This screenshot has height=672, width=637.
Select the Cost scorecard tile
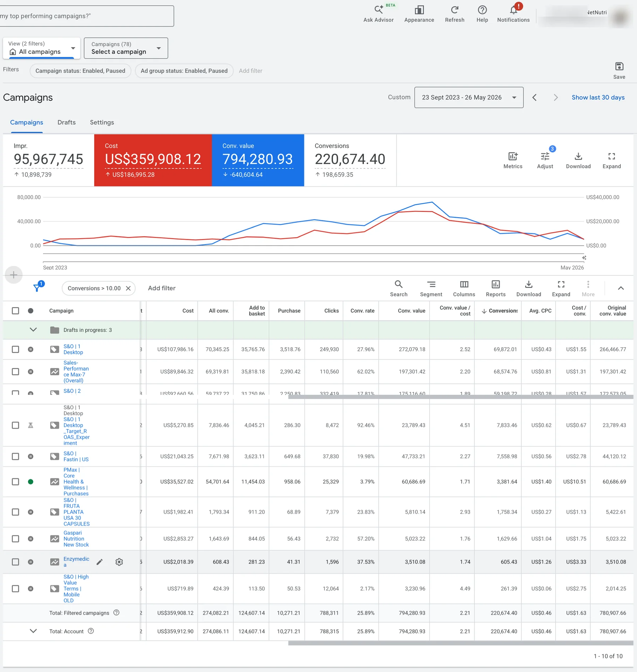coord(153,160)
